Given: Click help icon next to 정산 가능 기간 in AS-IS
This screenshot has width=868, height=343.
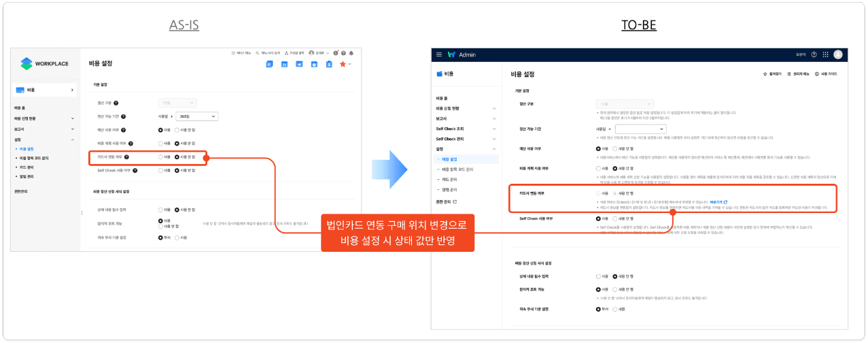Looking at the screenshot, I should pos(124,116).
